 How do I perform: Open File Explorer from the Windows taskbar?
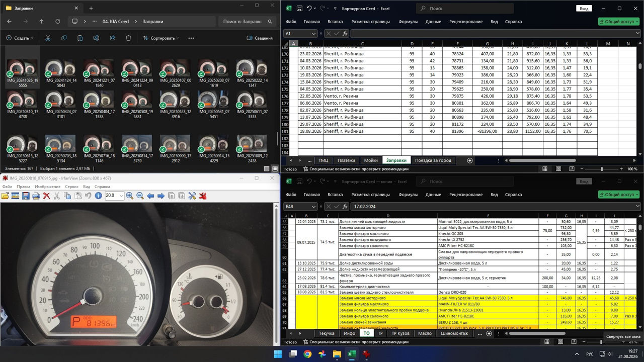click(x=337, y=354)
